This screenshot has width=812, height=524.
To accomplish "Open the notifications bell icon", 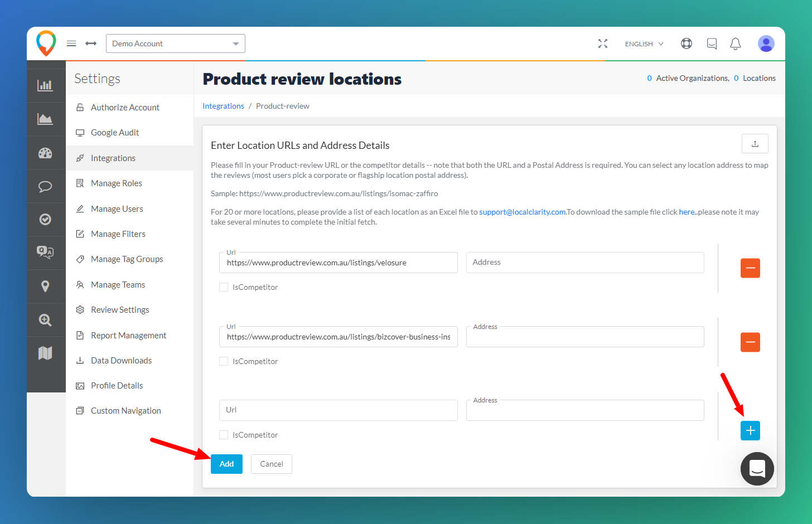I will pyautogui.click(x=736, y=43).
